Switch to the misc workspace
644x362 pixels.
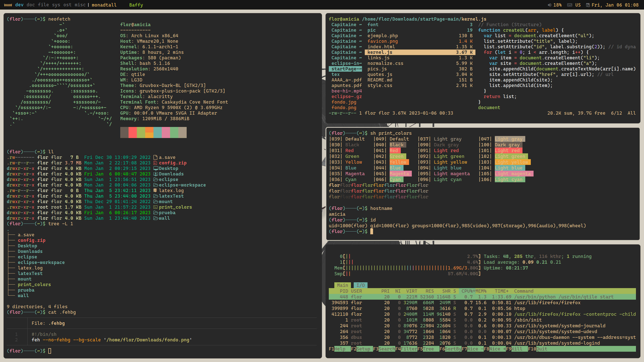pos(80,5)
